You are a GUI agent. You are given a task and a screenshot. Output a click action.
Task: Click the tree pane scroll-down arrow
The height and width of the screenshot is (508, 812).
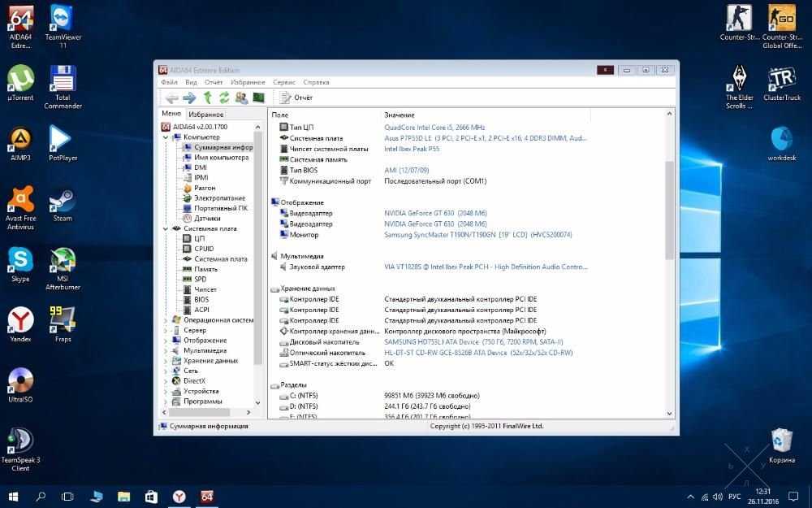pos(258,403)
